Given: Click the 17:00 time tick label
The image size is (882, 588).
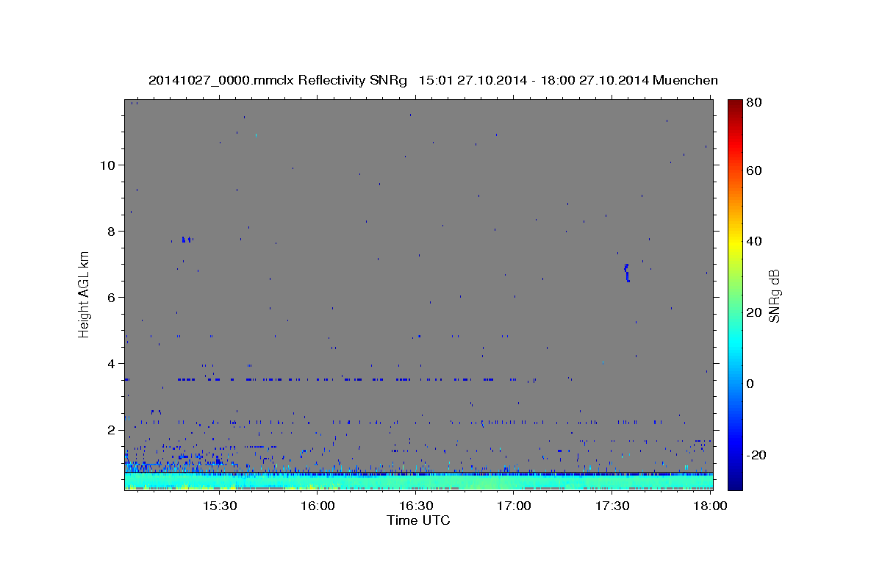Looking at the screenshot, I should tap(514, 506).
